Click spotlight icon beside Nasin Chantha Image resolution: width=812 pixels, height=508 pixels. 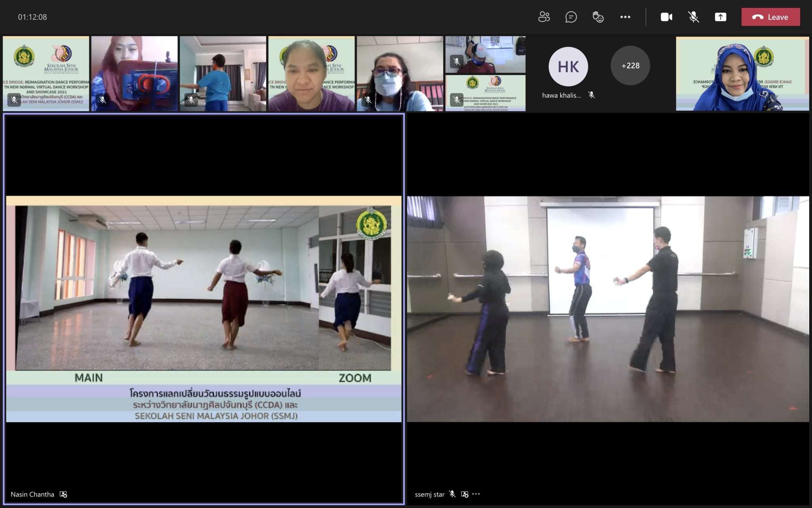tap(63, 494)
